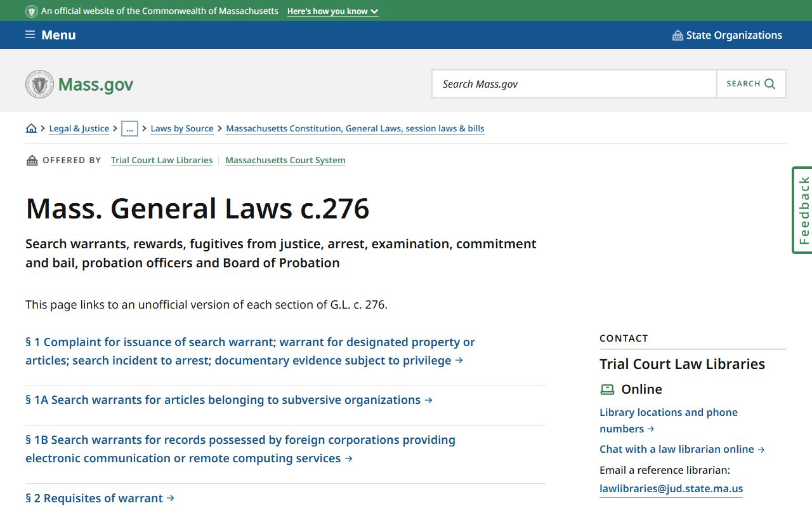The image size is (812, 508).
Task: Open Legal & Justice breadcrumb link
Action: coord(79,128)
